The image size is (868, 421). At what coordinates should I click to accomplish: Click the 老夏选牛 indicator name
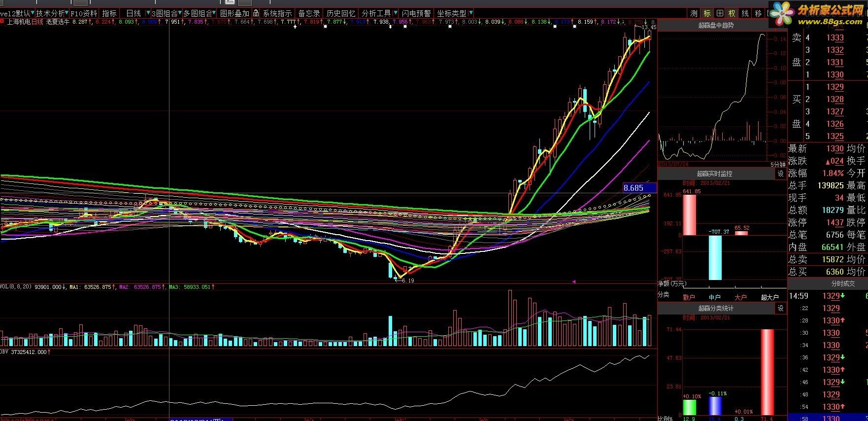click(58, 22)
